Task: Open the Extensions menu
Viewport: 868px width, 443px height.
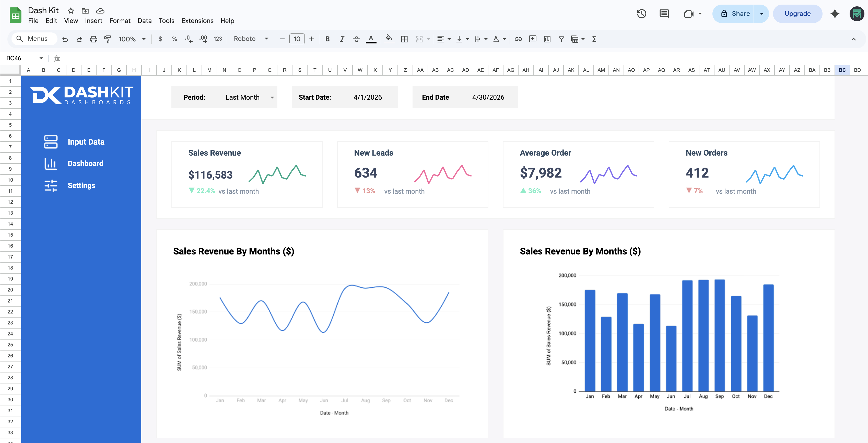Action: click(197, 21)
